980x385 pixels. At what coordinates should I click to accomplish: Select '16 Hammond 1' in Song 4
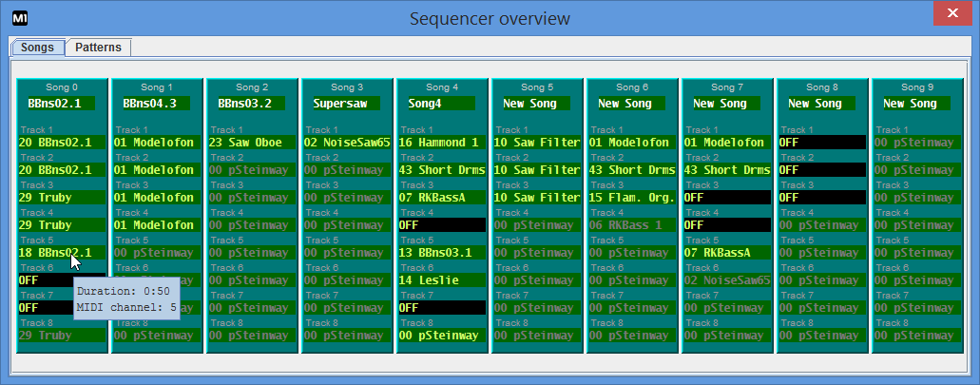pyautogui.click(x=442, y=143)
